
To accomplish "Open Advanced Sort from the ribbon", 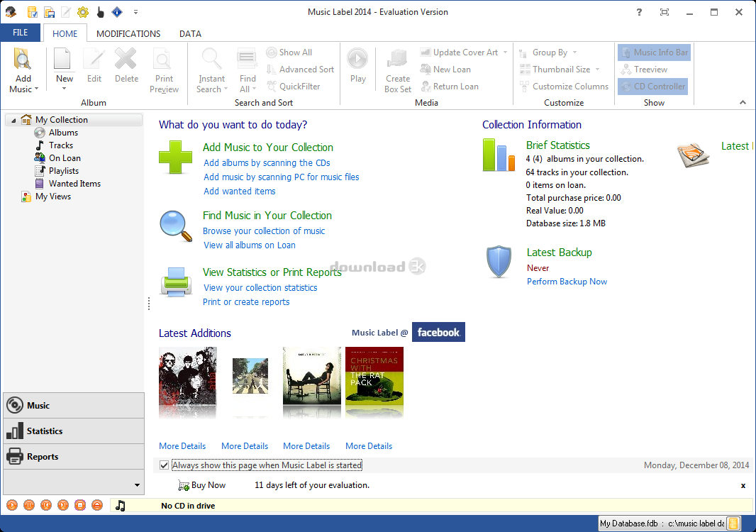I will [x=301, y=70].
